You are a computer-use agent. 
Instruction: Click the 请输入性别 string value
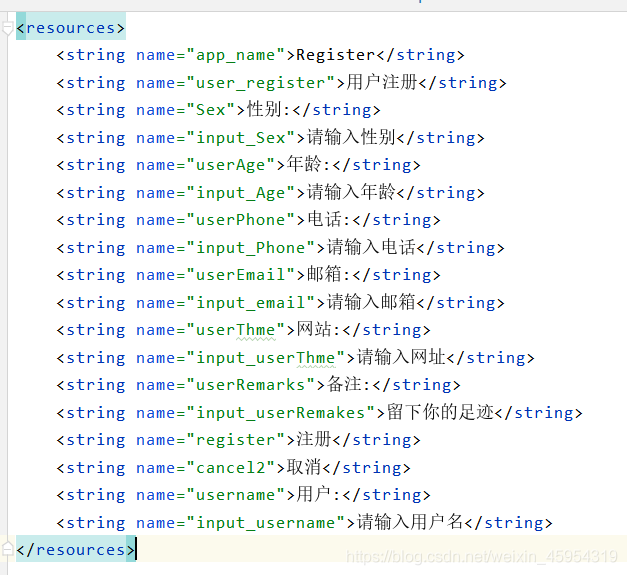351,137
